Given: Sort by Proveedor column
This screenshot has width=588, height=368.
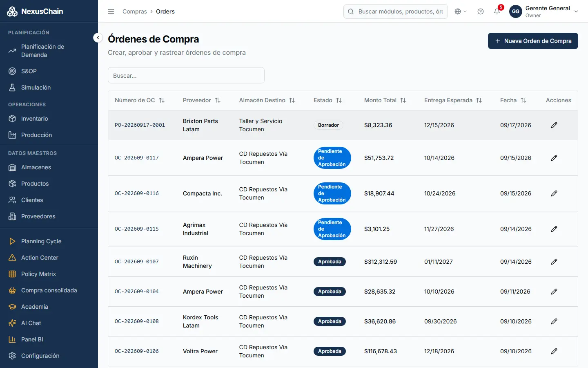Looking at the screenshot, I should [x=202, y=100].
